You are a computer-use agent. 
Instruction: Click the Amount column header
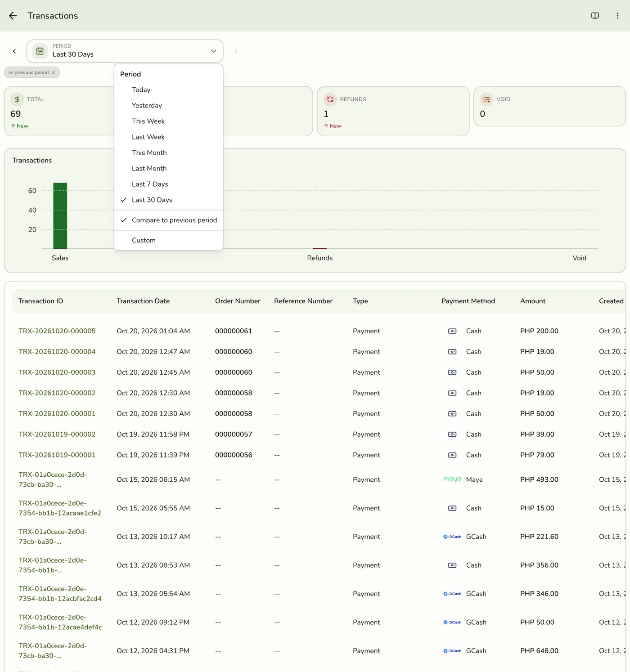click(533, 301)
